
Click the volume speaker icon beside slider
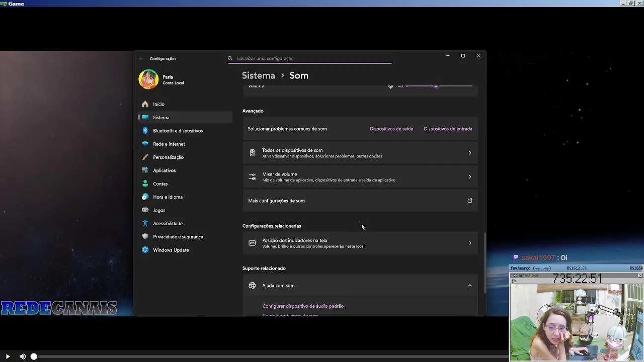[390, 86]
